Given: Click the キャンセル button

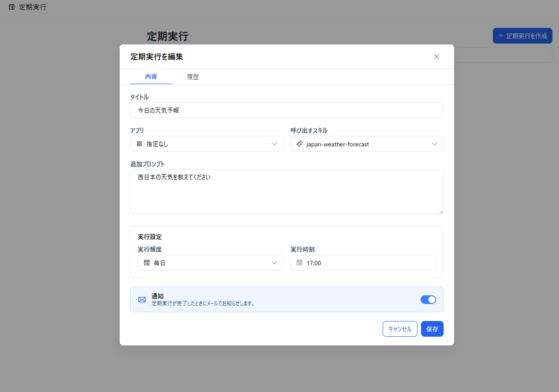Looking at the screenshot, I should (x=400, y=329).
